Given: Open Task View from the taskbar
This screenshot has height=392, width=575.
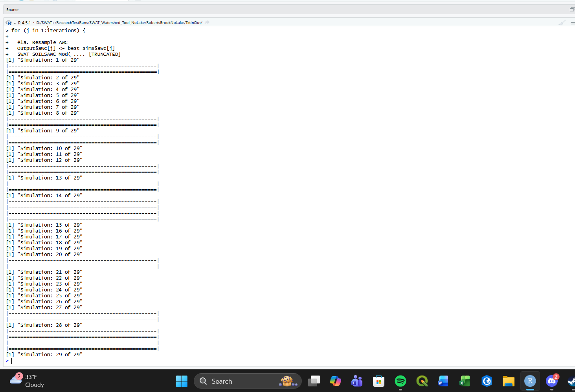Looking at the screenshot, I should click(x=314, y=381).
